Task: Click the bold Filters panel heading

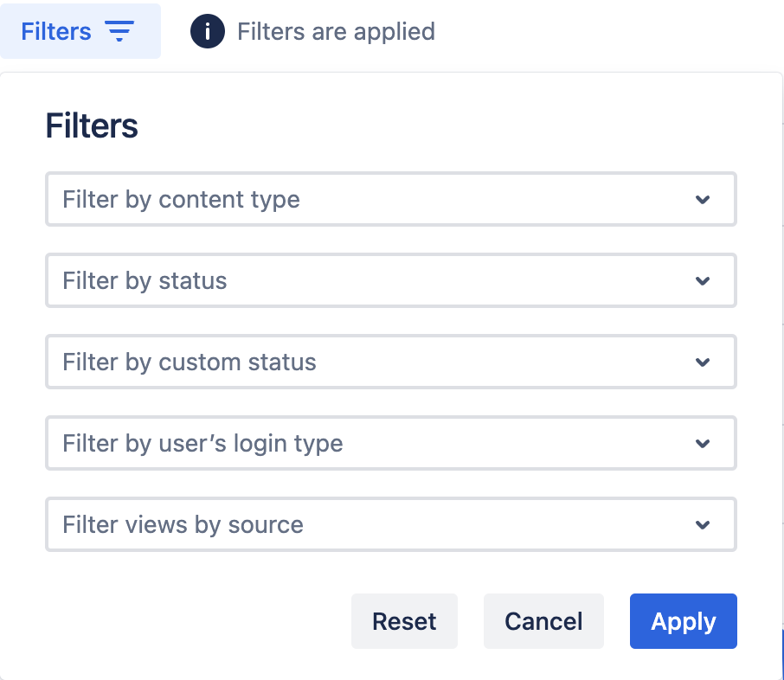Action: point(92,126)
